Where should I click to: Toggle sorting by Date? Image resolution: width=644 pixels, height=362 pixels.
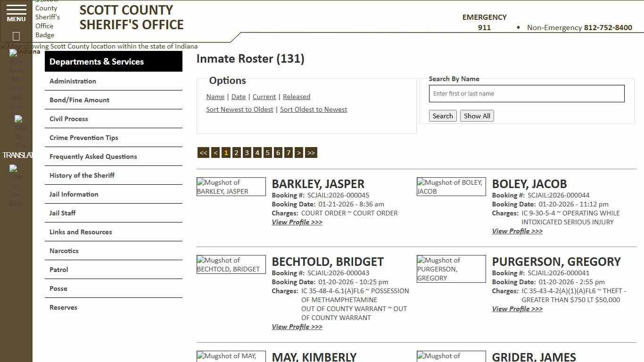point(239,97)
